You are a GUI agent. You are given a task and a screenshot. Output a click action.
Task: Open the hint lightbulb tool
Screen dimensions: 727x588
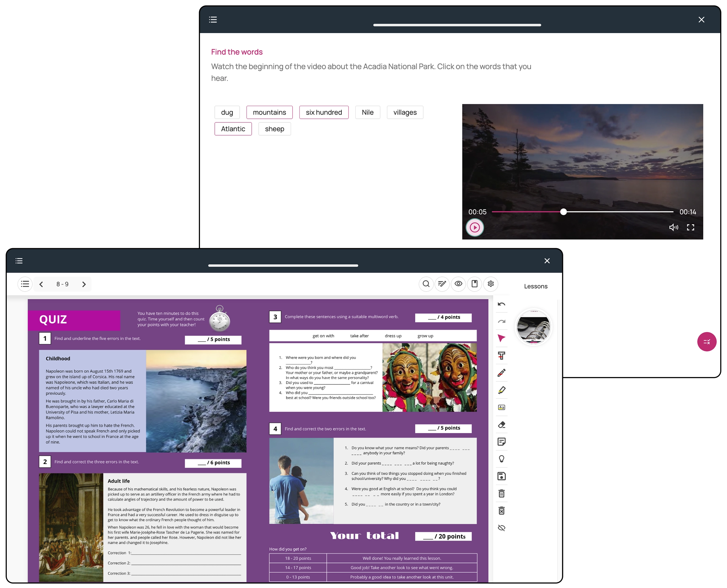502,459
